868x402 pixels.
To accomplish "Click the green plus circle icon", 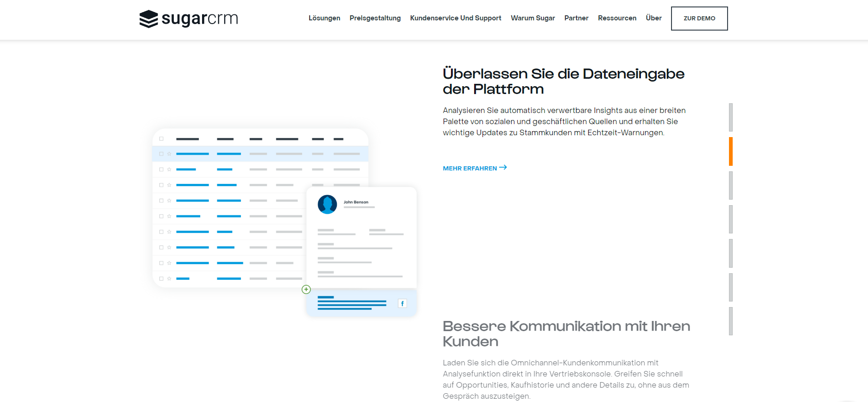I will click(x=306, y=289).
